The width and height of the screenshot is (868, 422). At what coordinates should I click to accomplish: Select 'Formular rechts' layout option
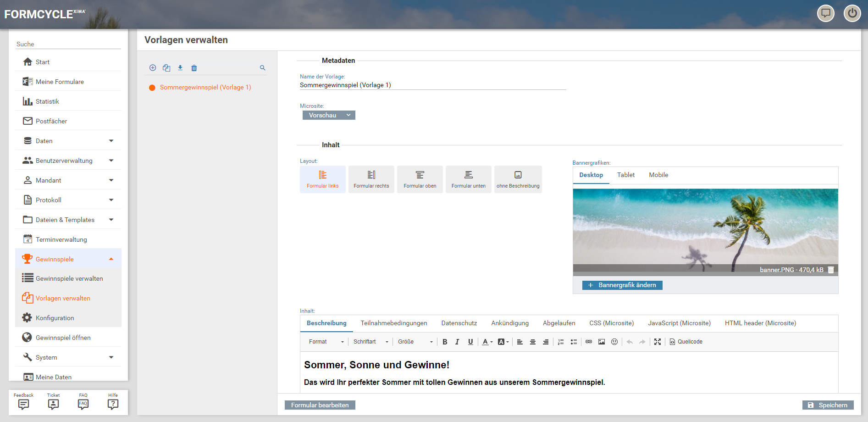tap(371, 179)
